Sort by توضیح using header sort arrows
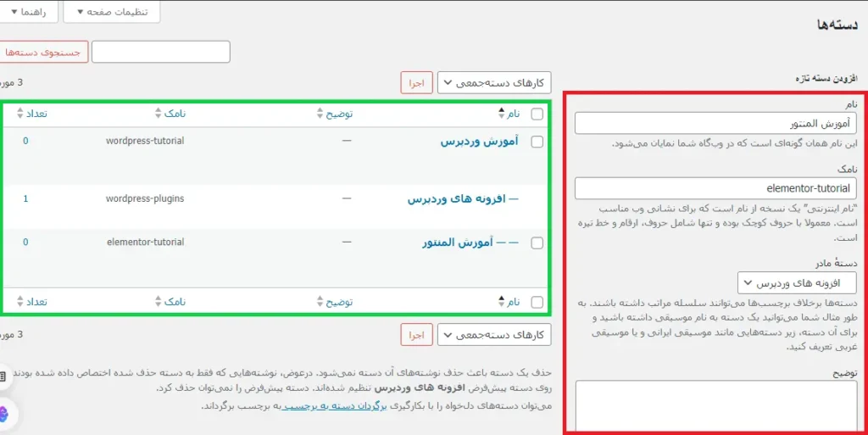Screen dimensions: 868x435 [x=319, y=114]
